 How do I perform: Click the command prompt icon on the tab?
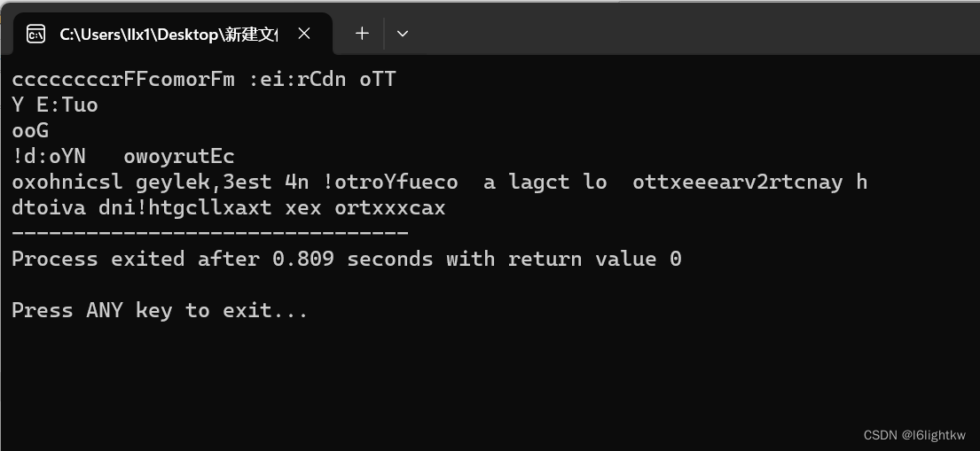coord(35,34)
